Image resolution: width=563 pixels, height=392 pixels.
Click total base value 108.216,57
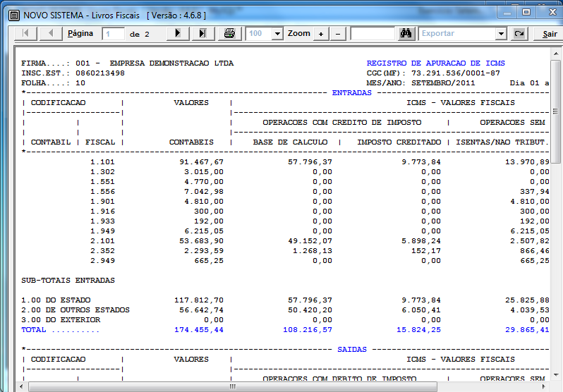tap(308, 330)
